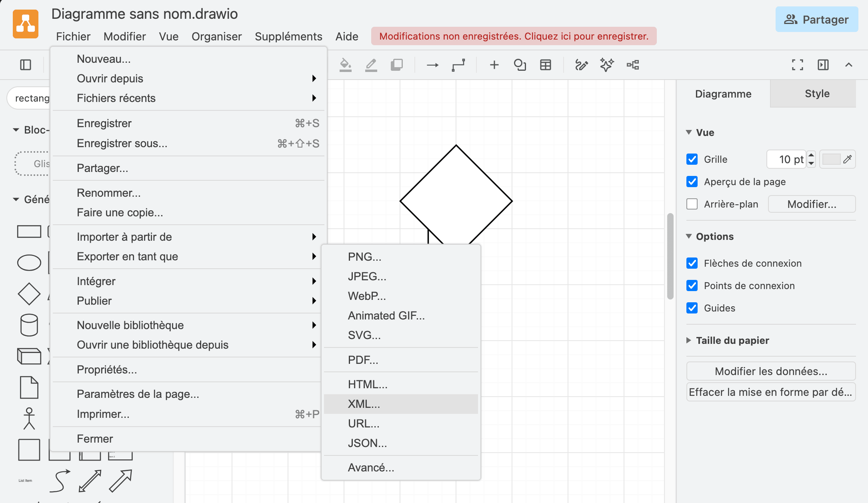Uncheck Points de connexion
Image resolution: width=868 pixels, height=503 pixels.
point(692,285)
